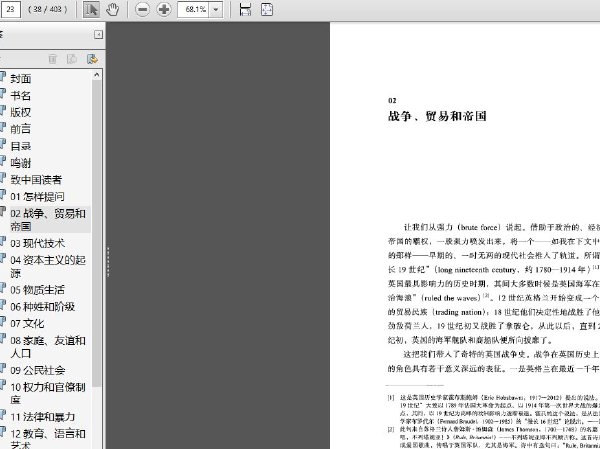The width and height of the screenshot is (600, 449).
Task: Click the bookmark icon beside 07 文化
Action: coord(3,322)
